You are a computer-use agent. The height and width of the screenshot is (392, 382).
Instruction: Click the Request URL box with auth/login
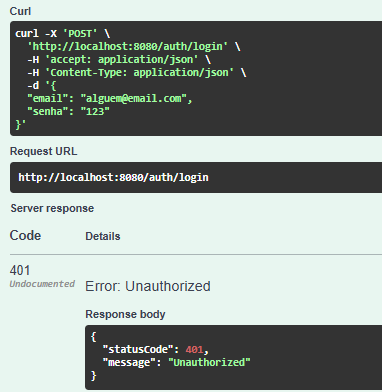(196, 177)
